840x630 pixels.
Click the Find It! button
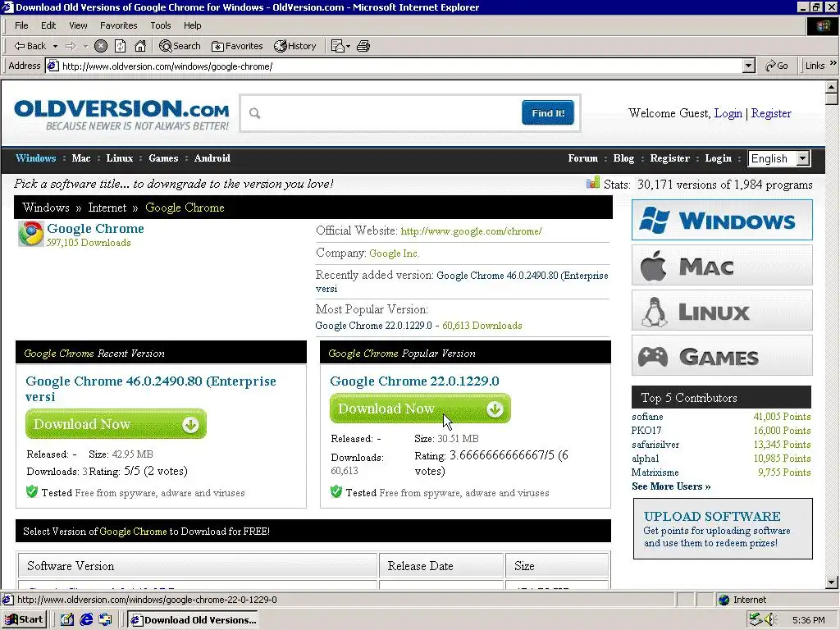click(x=548, y=113)
